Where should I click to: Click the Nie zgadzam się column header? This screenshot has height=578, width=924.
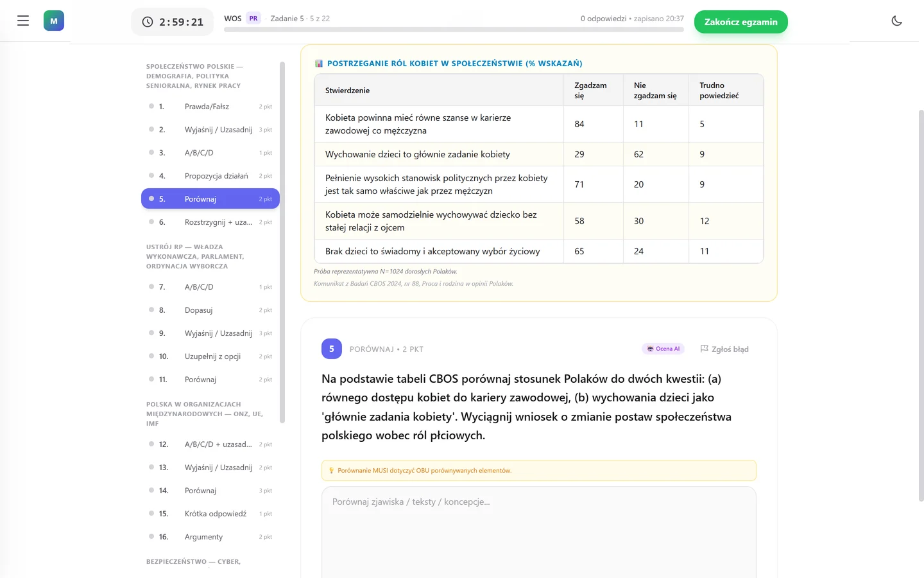[x=656, y=91]
